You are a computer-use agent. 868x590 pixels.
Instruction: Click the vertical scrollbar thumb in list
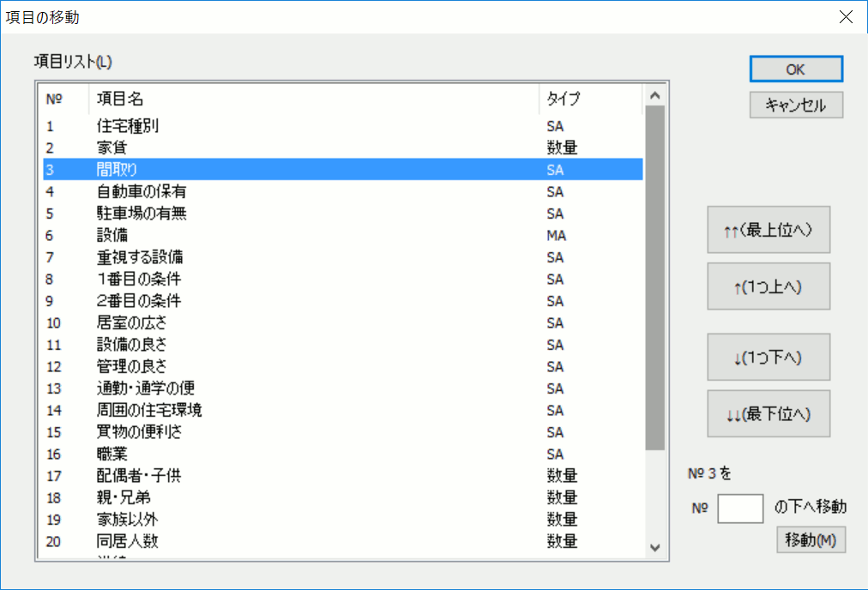click(x=655, y=278)
